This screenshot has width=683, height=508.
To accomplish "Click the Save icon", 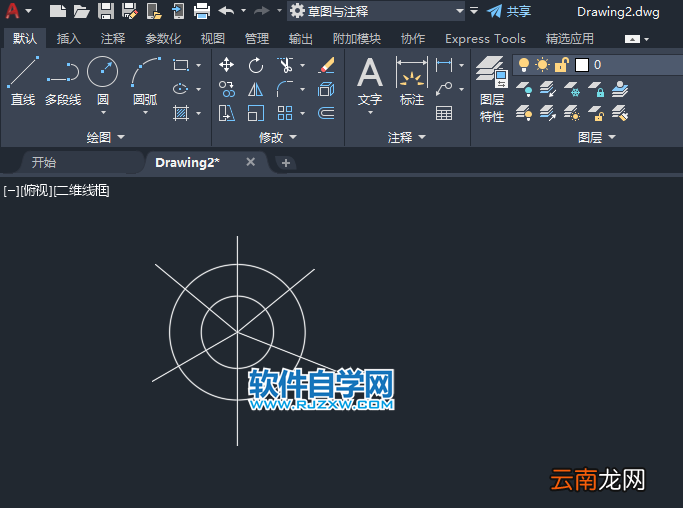I will (x=105, y=11).
